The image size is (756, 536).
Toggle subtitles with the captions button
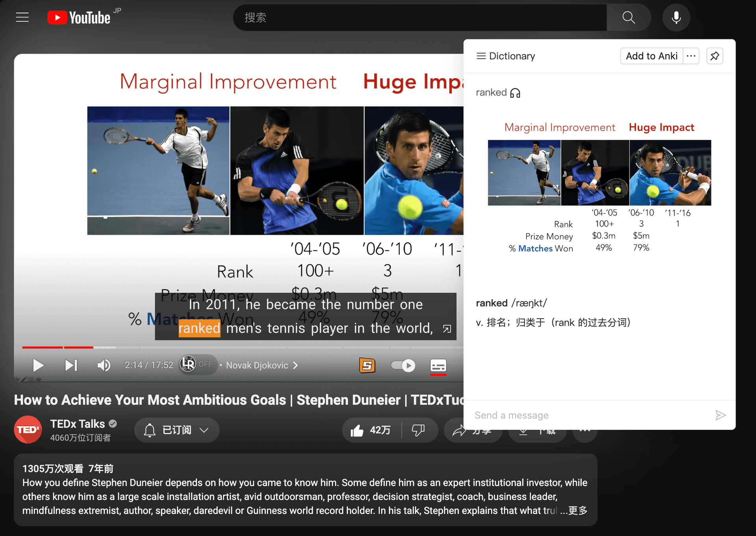tap(438, 366)
